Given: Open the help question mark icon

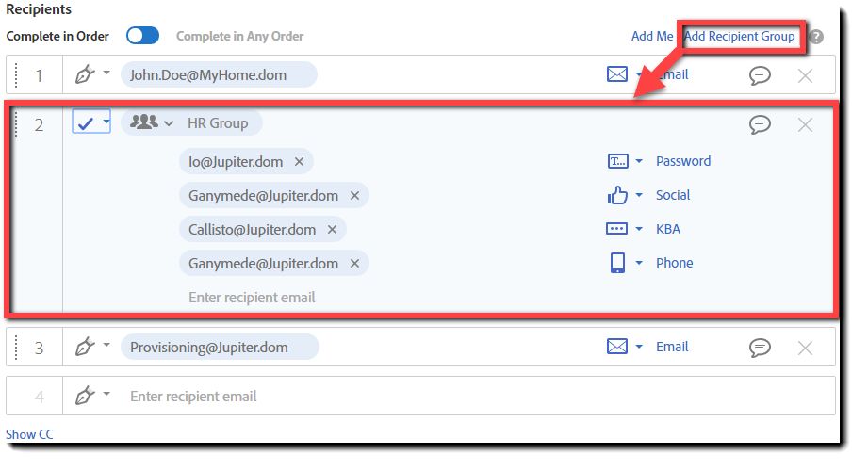Looking at the screenshot, I should pyautogui.click(x=815, y=37).
